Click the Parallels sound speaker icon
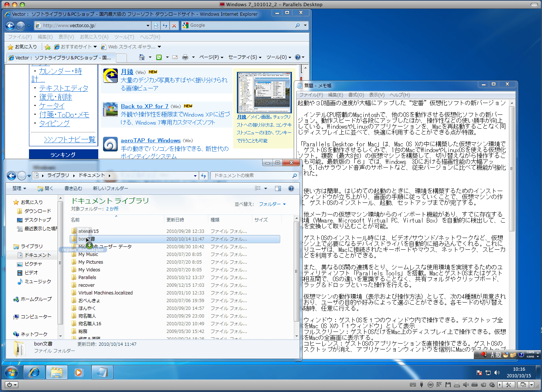 [466, 385]
